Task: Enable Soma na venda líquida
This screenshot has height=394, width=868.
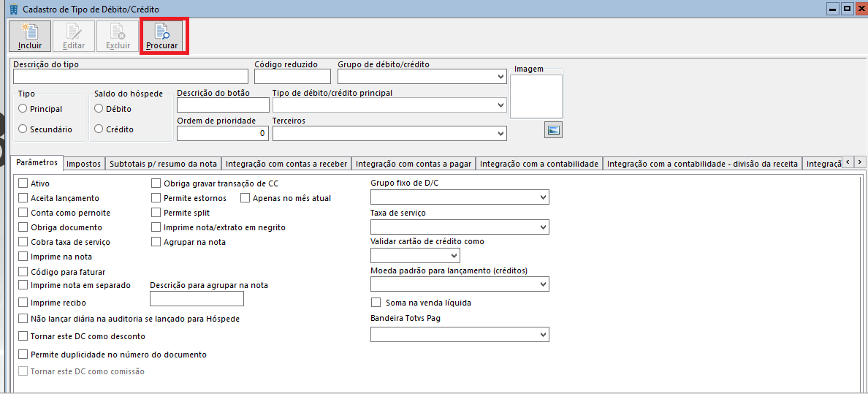Action: 376,303
